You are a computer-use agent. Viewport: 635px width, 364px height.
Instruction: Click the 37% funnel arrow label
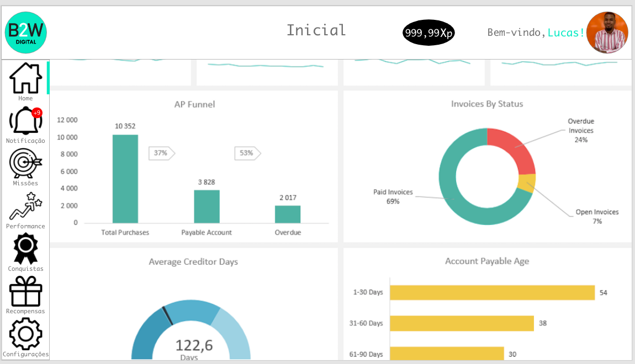(161, 153)
